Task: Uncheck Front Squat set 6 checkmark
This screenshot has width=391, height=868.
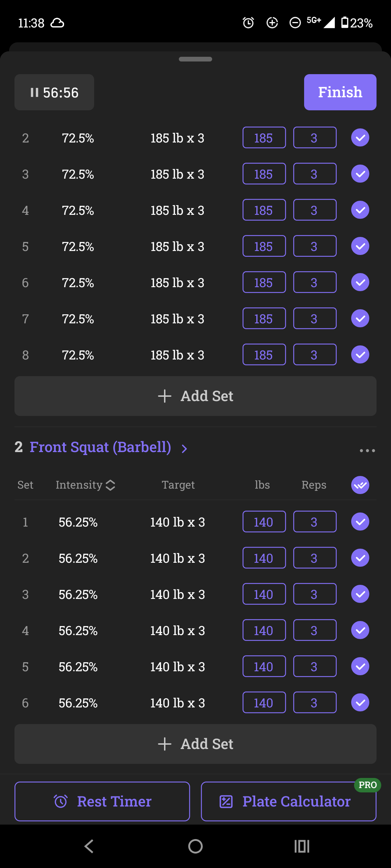Action: [x=360, y=702]
